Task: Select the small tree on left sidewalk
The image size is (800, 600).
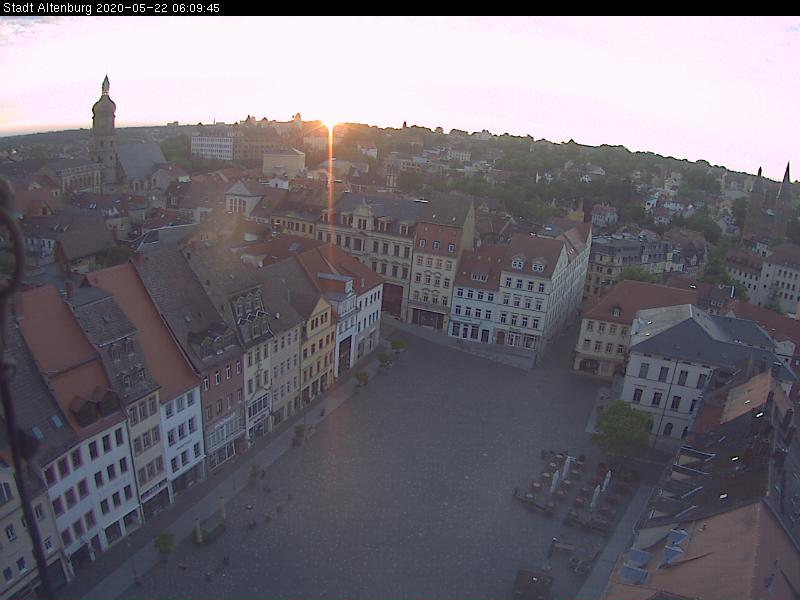Action: click(x=164, y=542)
